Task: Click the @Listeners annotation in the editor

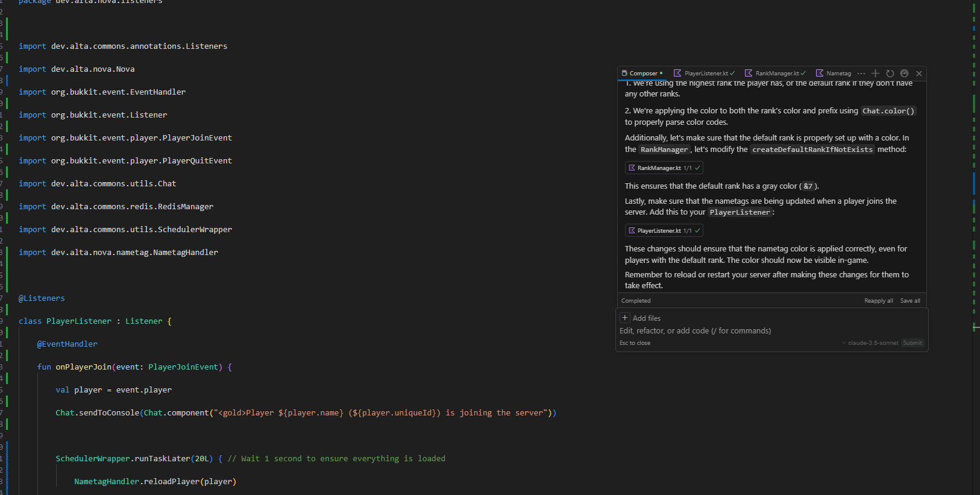Action: [42, 298]
